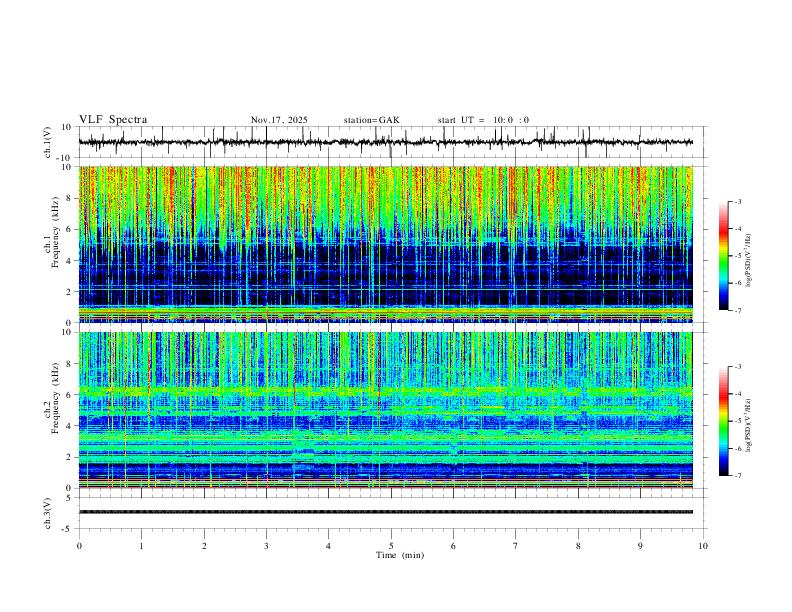Click the "-3" tick on ch.1 color bar
Screen dimensions: 792x612
pyautogui.click(x=737, y=201)
